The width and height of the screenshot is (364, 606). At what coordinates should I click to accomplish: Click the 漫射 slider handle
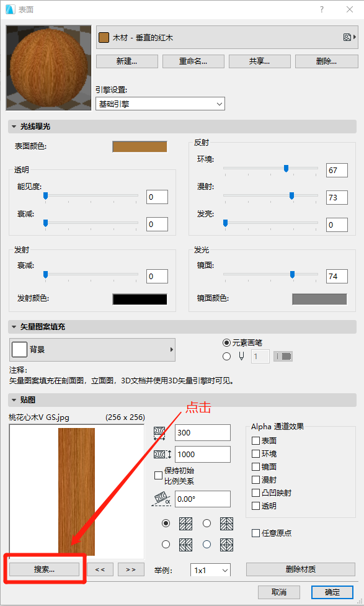click(291, 196)
